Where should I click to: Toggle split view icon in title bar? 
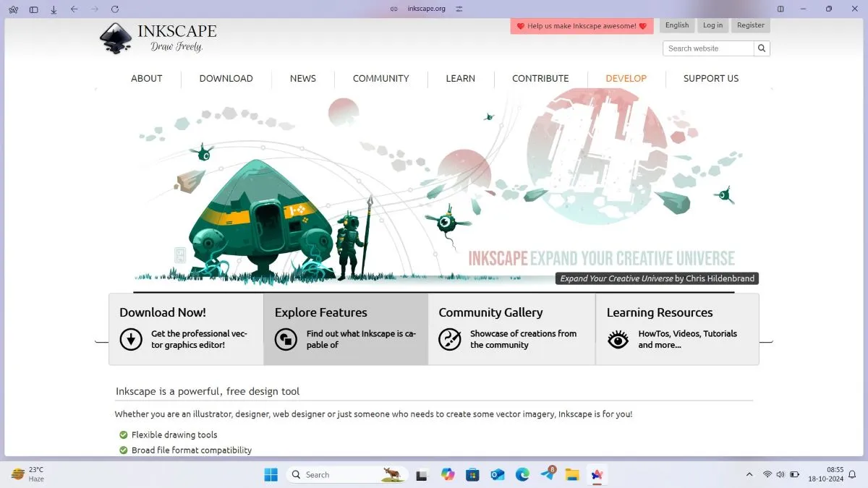click(x=780, y=9)
